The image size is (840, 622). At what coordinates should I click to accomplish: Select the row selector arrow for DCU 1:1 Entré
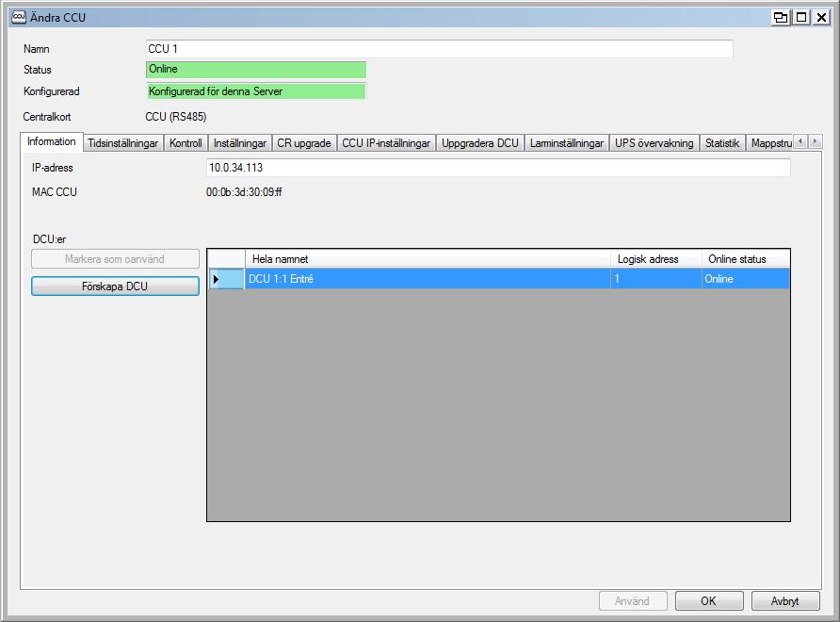point(226,279)
